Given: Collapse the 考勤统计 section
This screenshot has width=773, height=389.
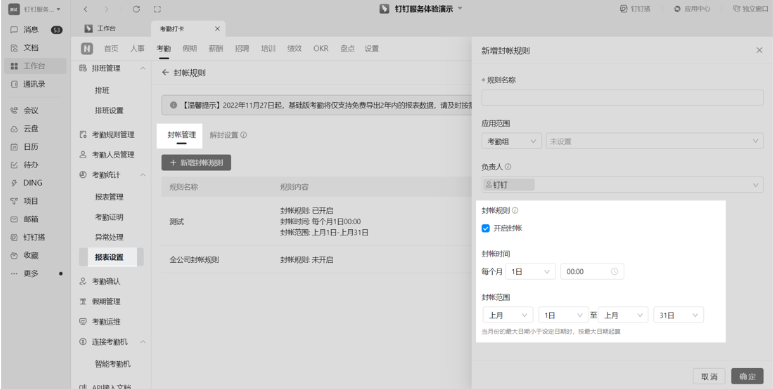Looking at the screenshot, I should click(142, 175).
